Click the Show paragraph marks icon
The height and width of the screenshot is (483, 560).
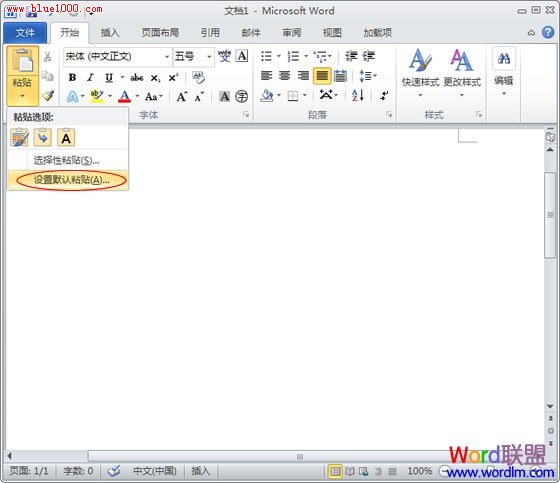pos(384,95)
